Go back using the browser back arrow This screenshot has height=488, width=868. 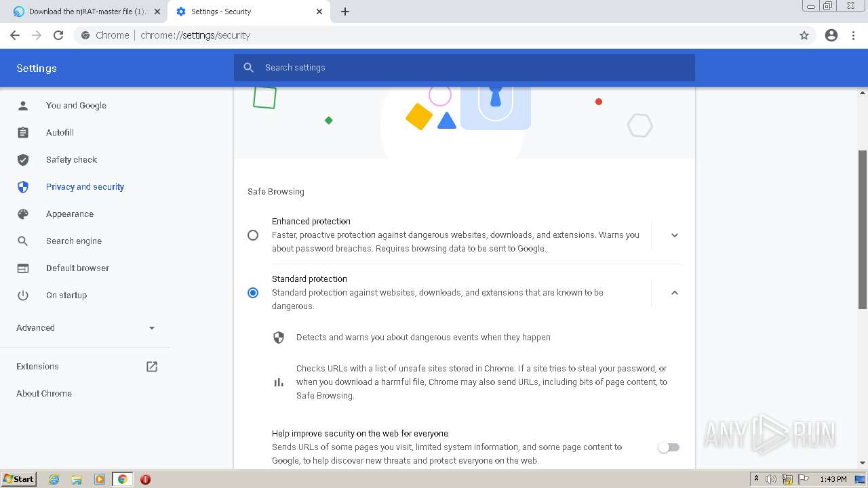tap(15, 35)
